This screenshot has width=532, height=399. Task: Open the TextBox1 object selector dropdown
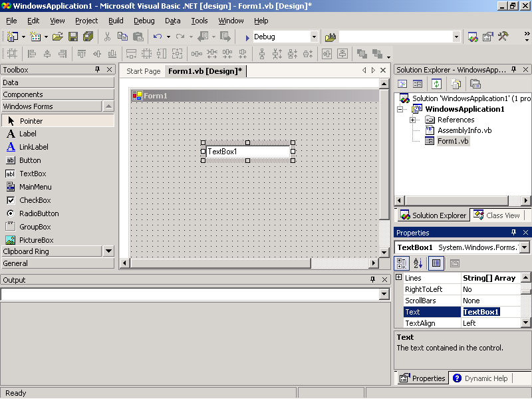point(525,247)
